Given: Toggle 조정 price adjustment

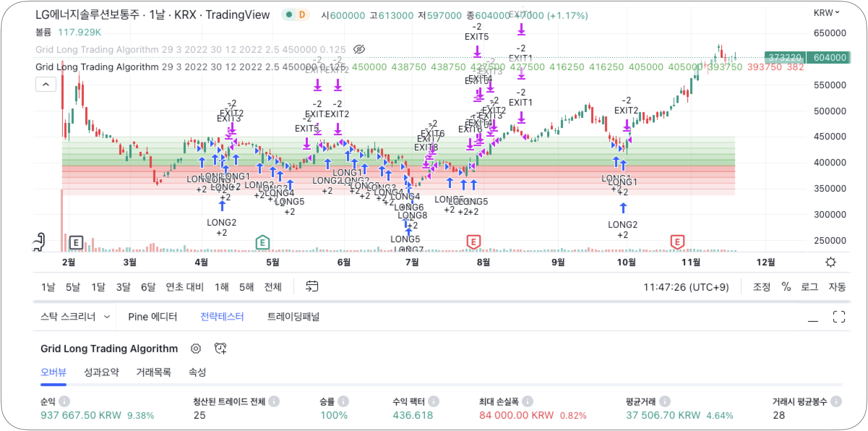Looking at the screenshot, I should (x=761, y=287).
